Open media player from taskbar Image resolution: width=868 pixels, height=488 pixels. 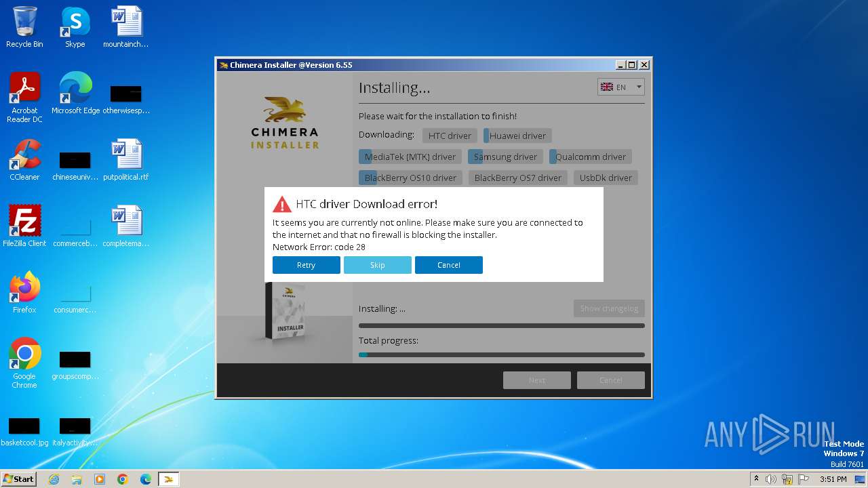click(100, 479)
